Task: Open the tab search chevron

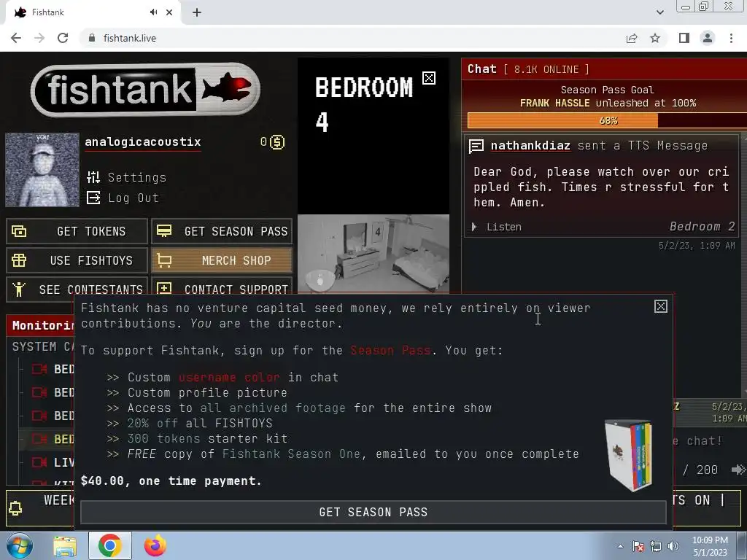Action: pyautogui.click(x=659, y=12)
